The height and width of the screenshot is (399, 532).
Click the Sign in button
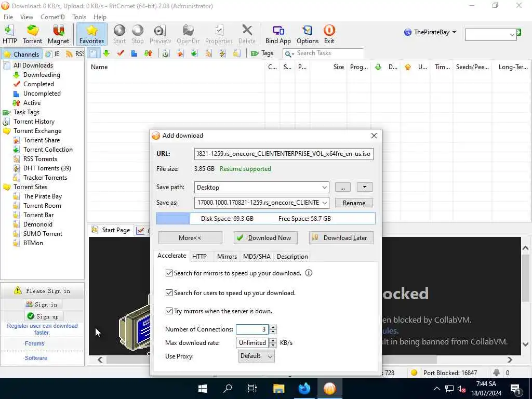click(x=42, y=304)
